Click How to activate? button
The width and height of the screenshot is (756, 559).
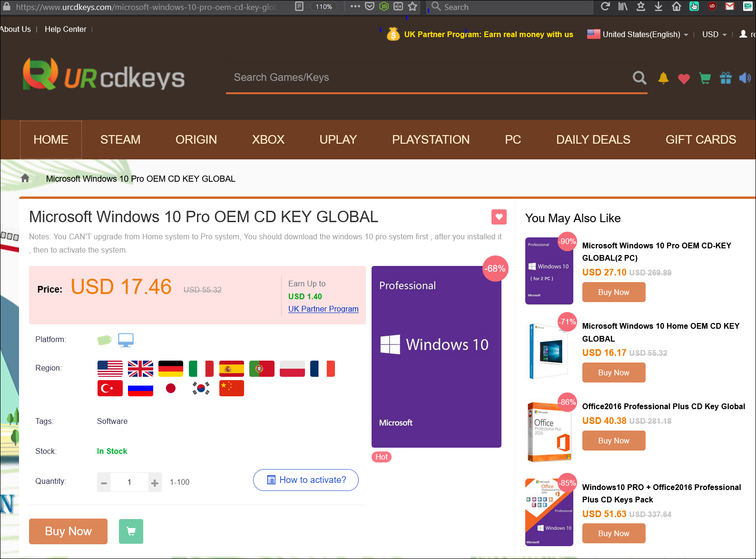(x=306, y=480)
